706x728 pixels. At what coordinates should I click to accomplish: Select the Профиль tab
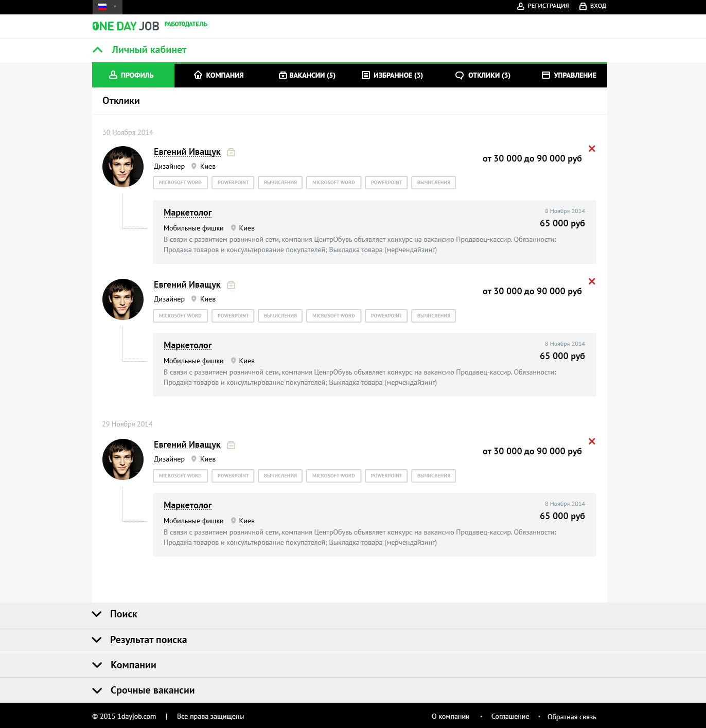pos(133,75)
